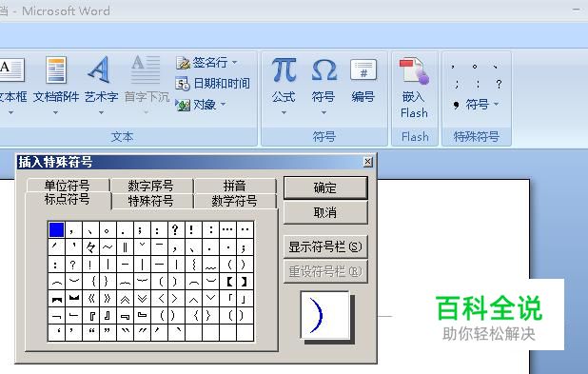Select the 』 closing white corner bracket
This screenshot has width=588, height=374.
108,316
